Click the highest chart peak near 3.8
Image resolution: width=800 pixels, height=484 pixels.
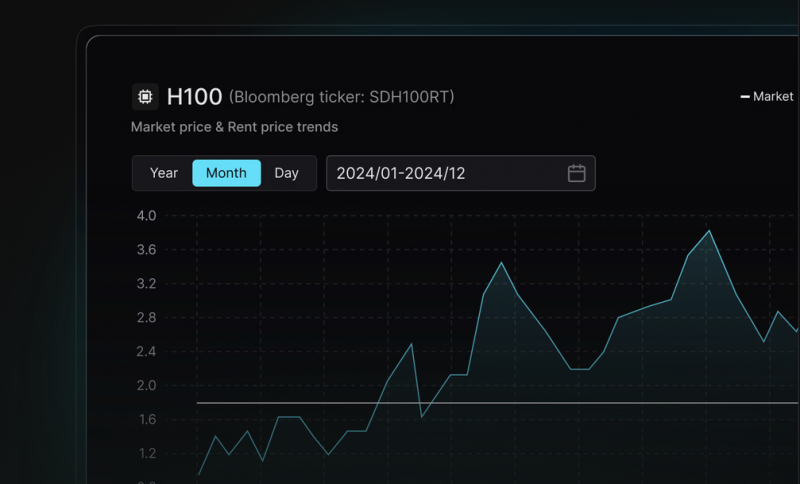[x=709, y=231]
